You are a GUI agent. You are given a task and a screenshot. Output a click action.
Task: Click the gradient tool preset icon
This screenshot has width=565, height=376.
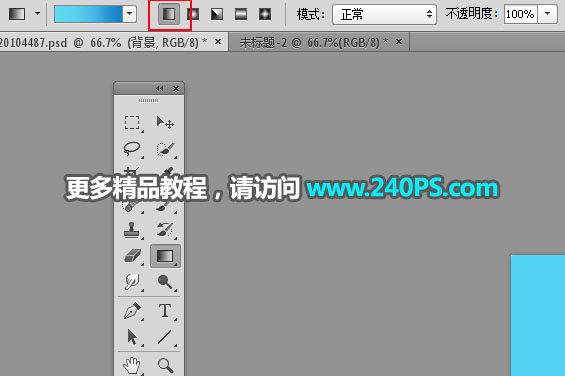point(17,14)
